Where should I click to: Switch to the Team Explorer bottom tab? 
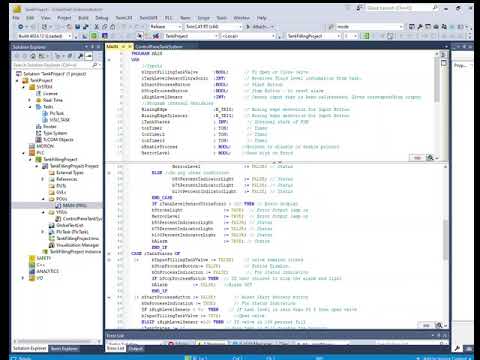(65, 348)
